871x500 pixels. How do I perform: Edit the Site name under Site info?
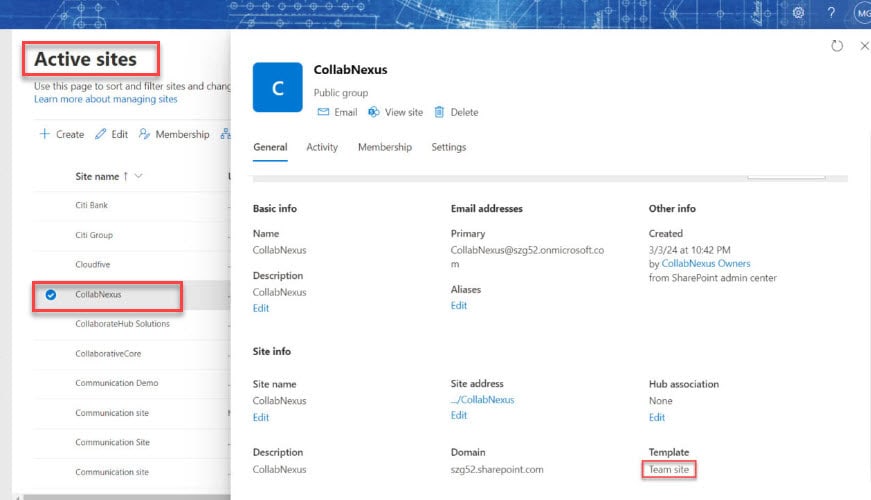tap(261, 417)
